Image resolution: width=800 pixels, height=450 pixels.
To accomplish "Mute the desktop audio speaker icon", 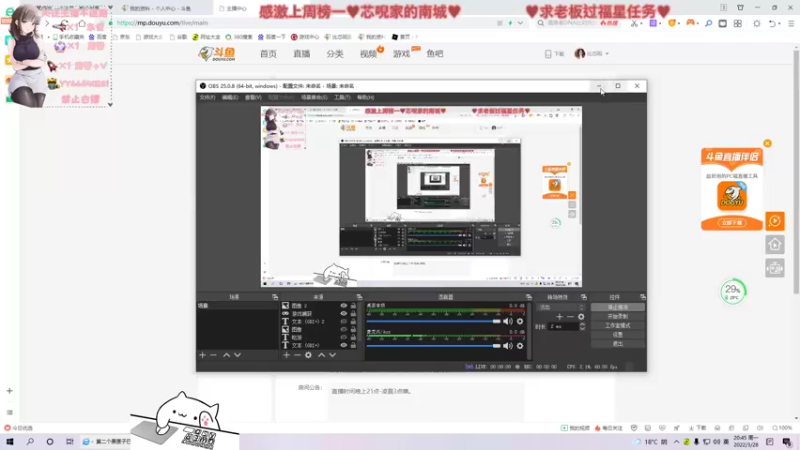I will pyautogui.click(x=508, y=321).
